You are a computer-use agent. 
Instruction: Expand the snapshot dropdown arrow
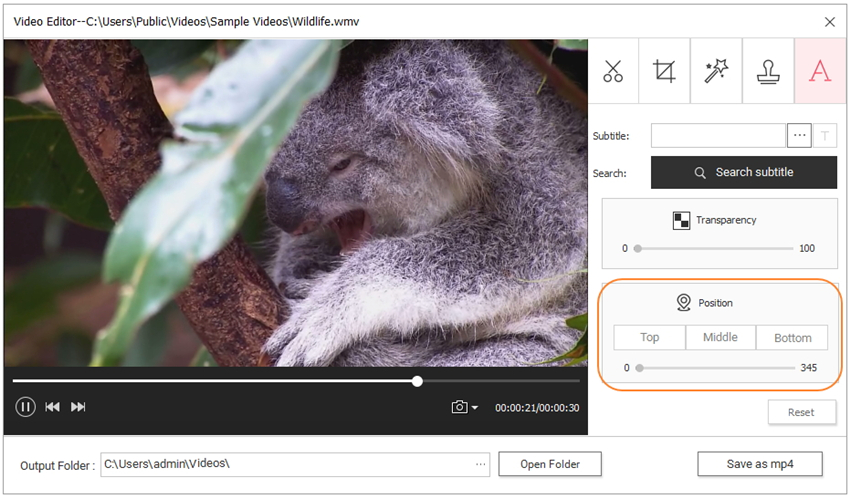[x=475, y=408]
